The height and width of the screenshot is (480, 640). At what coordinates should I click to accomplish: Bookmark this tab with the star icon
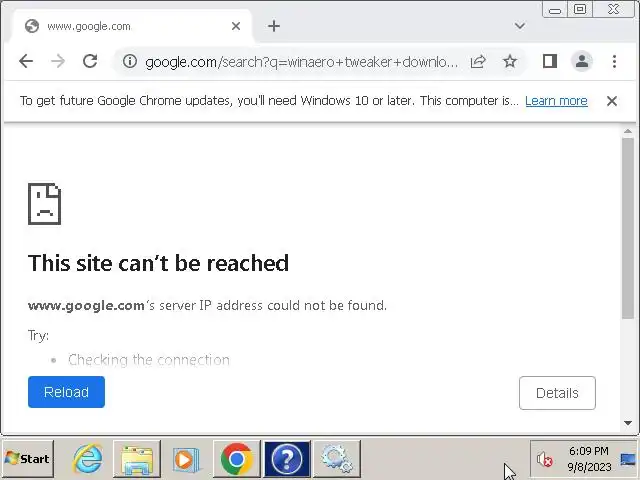coord(510,62)
